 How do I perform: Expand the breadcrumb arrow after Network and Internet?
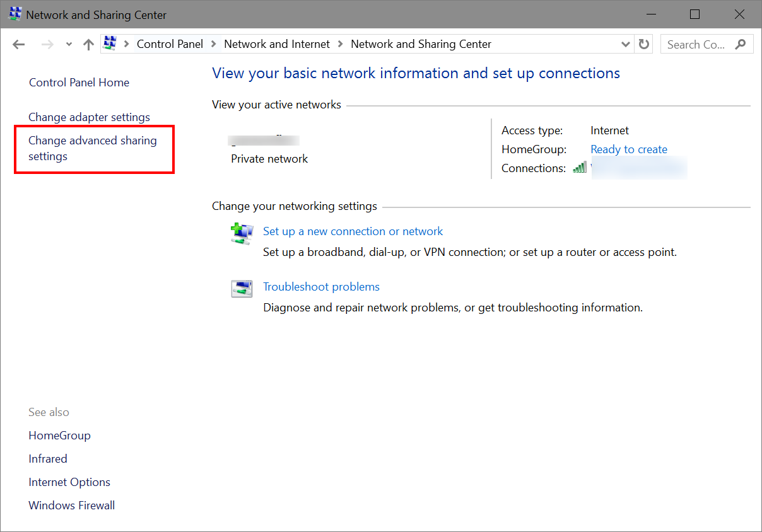coord(339,44)
